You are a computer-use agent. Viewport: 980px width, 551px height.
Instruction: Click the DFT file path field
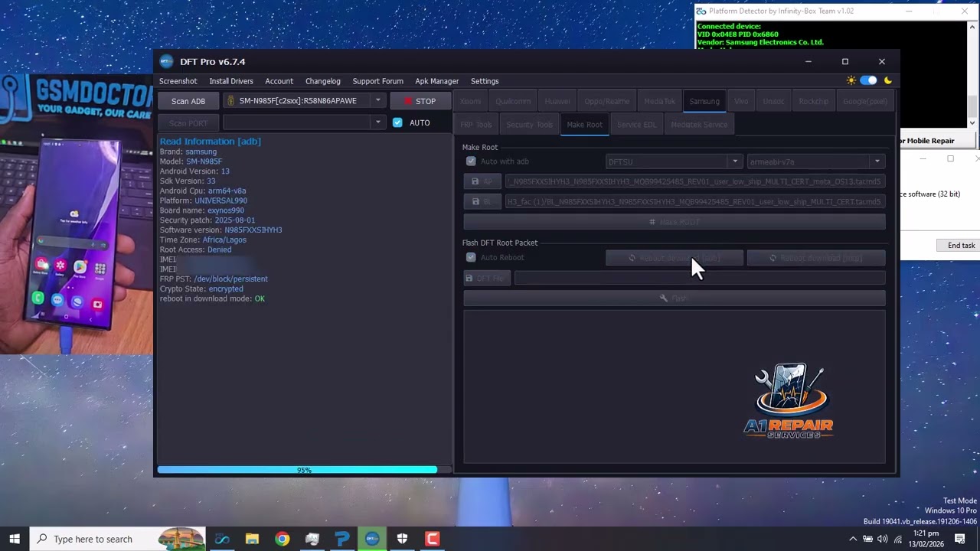[700, 278]
